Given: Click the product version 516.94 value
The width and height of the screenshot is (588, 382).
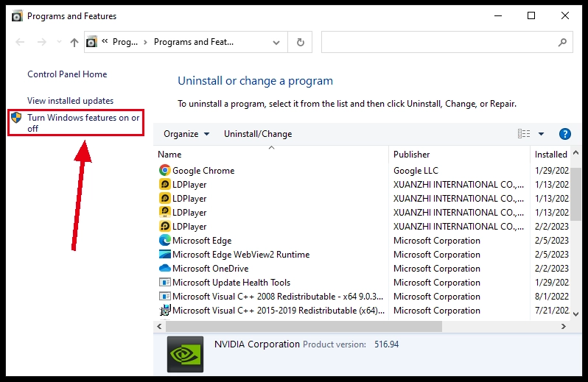Looking at the screenshot, I should [386, 344].
